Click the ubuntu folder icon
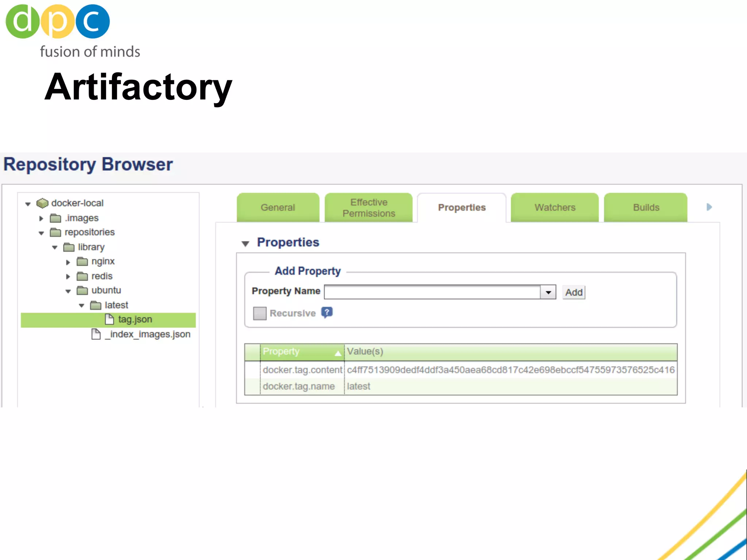This screenshot has height=560, width=747. (82, 290)
